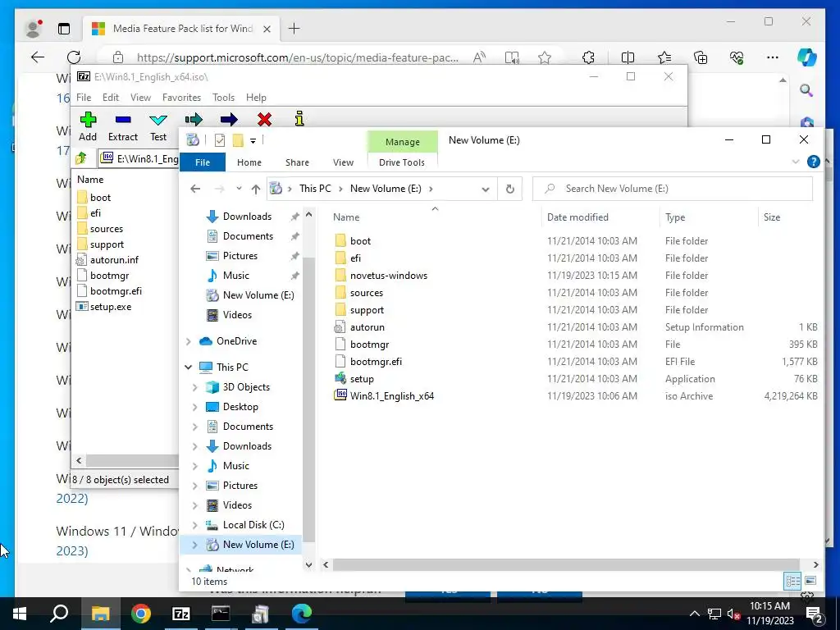Click the 7-Zip Copy arrow icon
The image size is (840, 630).
click(194, 119)
